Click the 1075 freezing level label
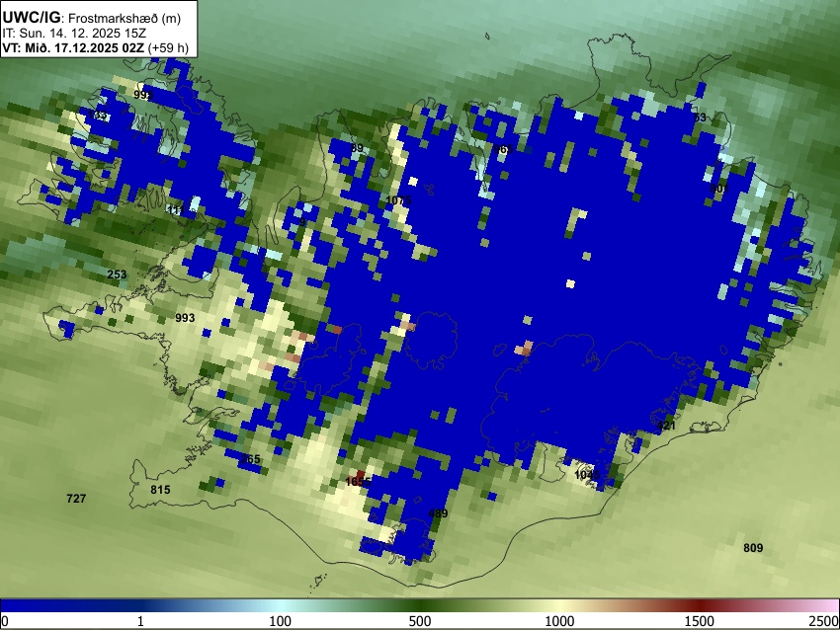Screen dimensions: 840x630 pyautogui.click(x=398, y=200)
